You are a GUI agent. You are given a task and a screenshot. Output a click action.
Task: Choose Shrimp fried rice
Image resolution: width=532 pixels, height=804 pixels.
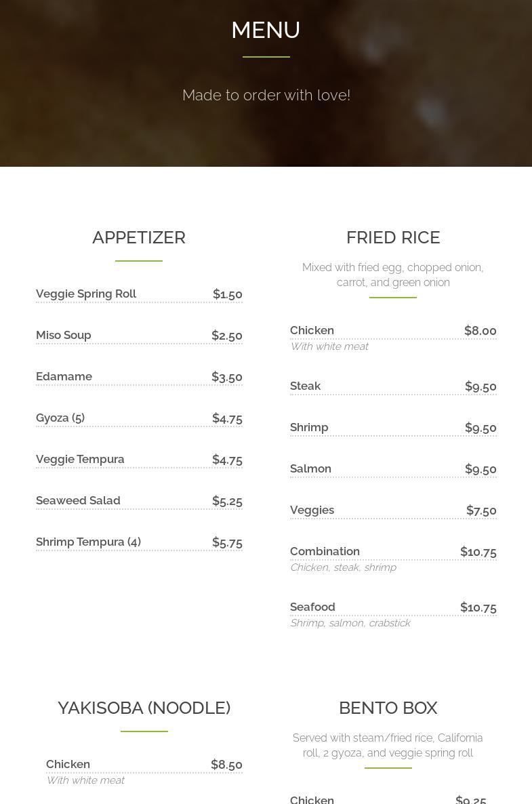[x=393, y=428]
